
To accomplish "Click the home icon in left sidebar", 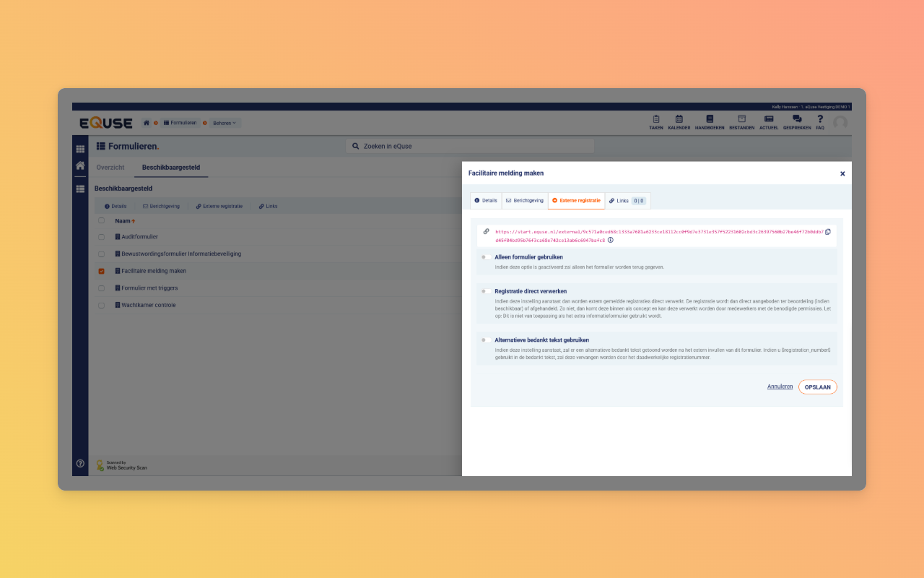I will [x=80, y=165].
